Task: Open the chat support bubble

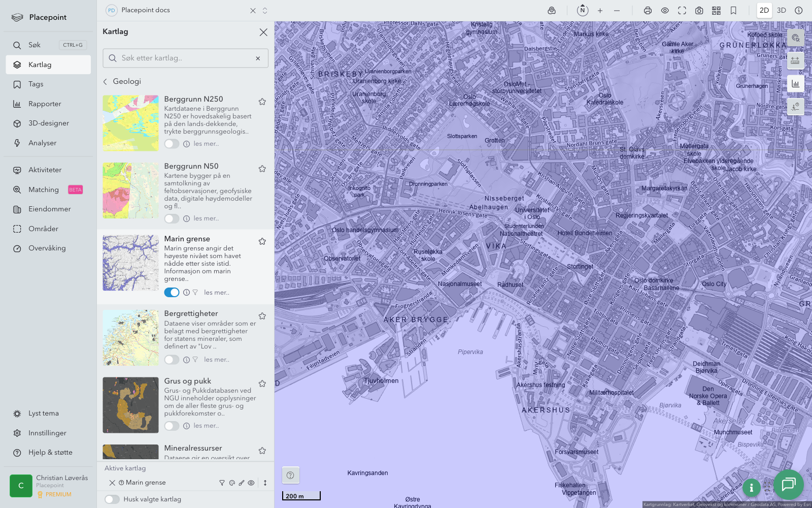Action: pos(788,484)
